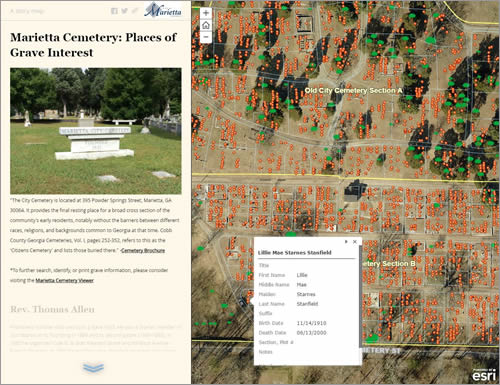Show next feature arrow in popup

pyautogui.click(x=346, y=242)
